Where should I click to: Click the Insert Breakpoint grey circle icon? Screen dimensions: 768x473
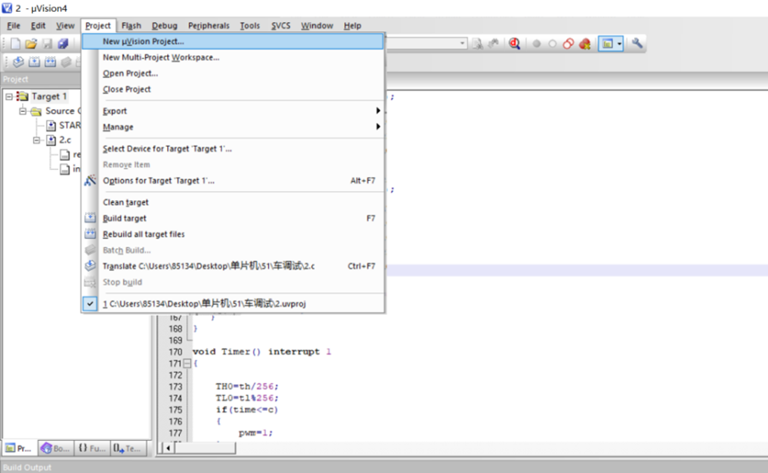[x=536, y=44]
